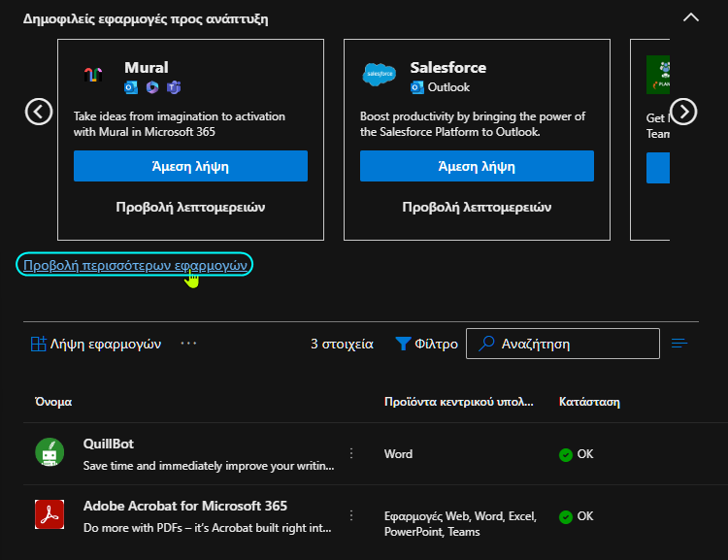This screenshot has height=560, width=728.
Task: Click the OK status icon for QuillBot
Action: coord(566,454)
